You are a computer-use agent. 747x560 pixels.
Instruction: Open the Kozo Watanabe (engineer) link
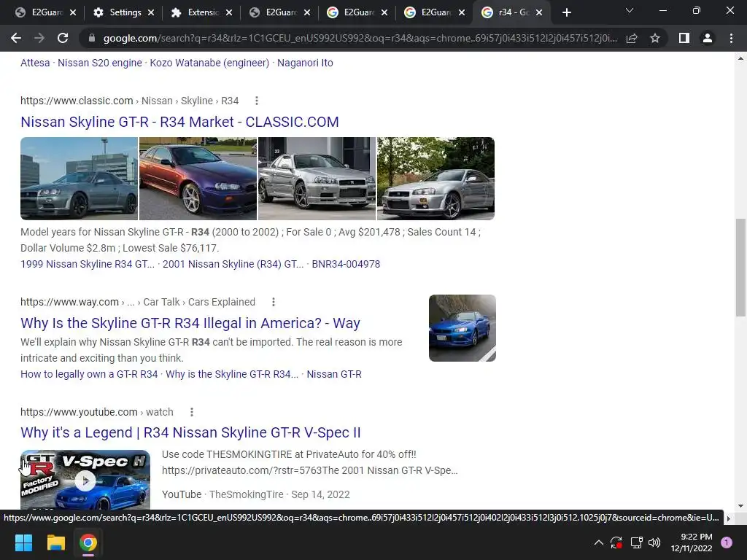click(209, 63)
